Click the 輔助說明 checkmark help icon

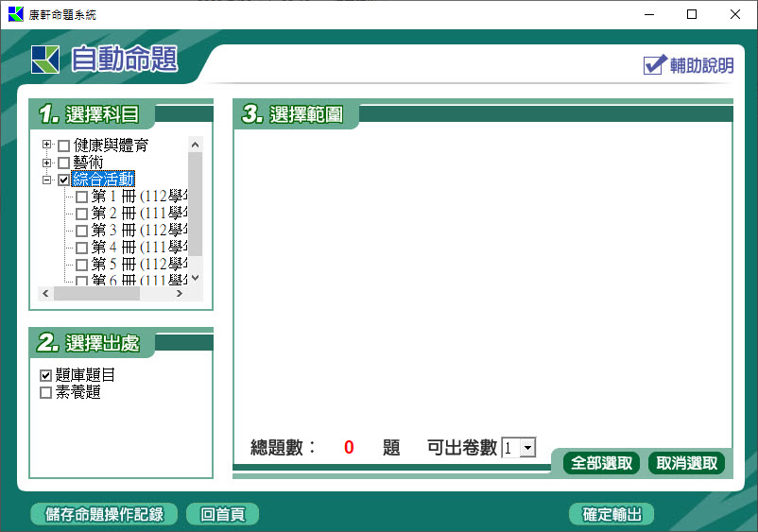point(655,64)
